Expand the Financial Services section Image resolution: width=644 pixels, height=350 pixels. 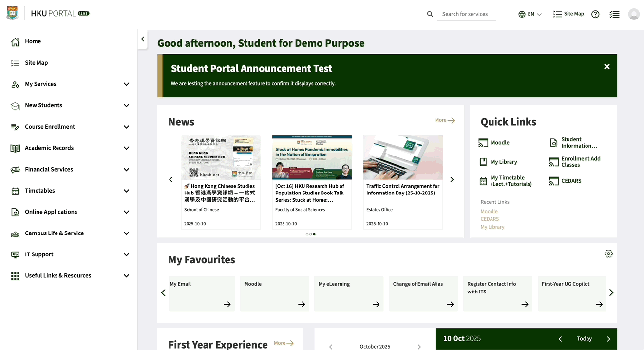point(126,170)
